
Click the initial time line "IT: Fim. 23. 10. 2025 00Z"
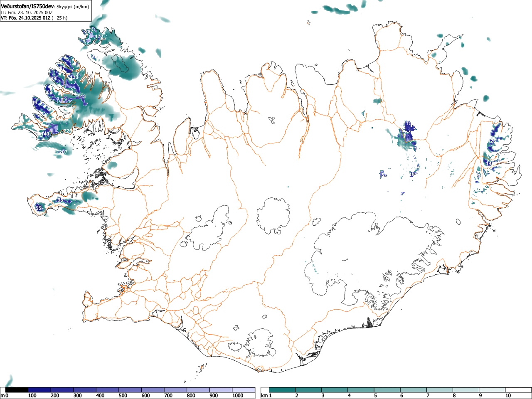(x=27, y=12)
